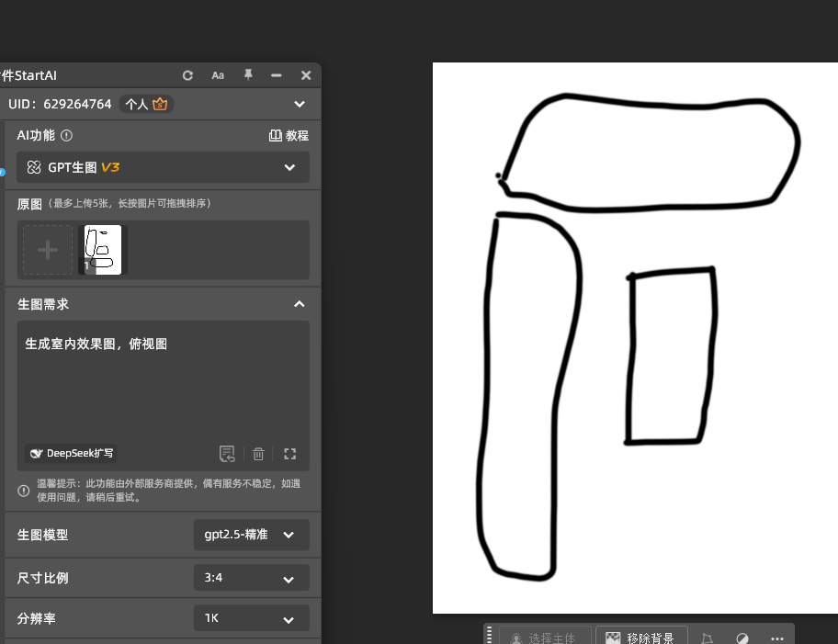Open the GPT生图 V3 function dropdown

(163, 167)
